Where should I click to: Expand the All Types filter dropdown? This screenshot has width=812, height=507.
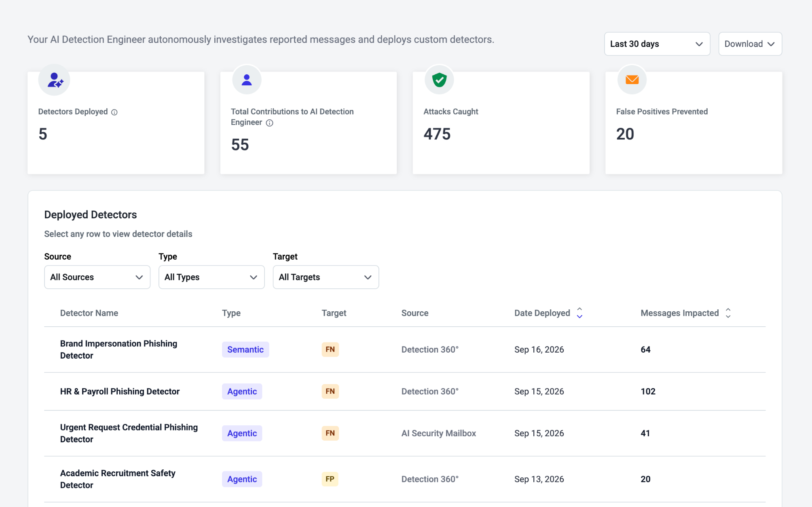tap(211, 277)
